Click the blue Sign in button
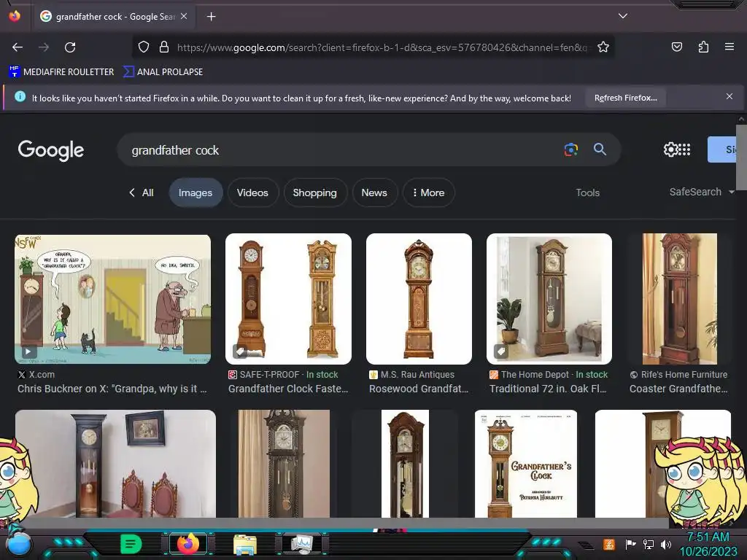This screenshot has width=747, height=560. click(x=721, y=149)
